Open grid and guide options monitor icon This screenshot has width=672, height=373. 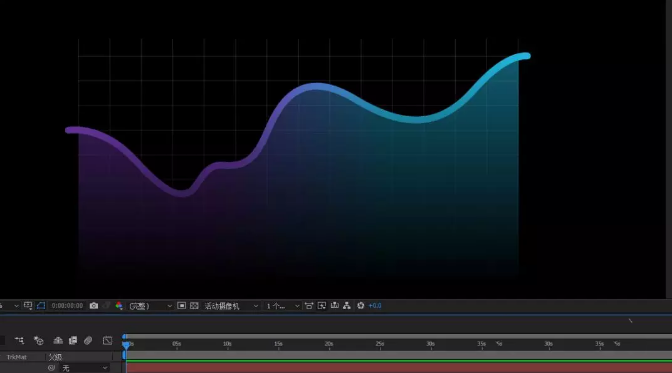click(28, 306)
